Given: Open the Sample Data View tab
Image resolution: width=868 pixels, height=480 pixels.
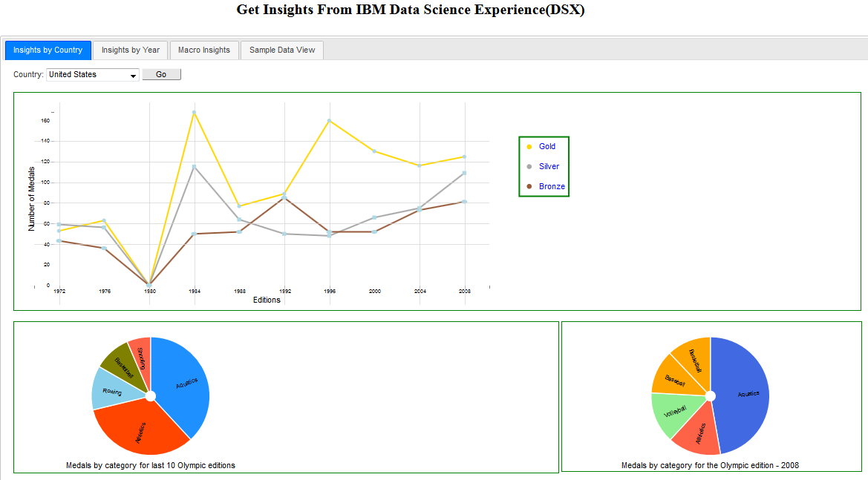Looking at the screenshot, I should click(x=282, y=50).
